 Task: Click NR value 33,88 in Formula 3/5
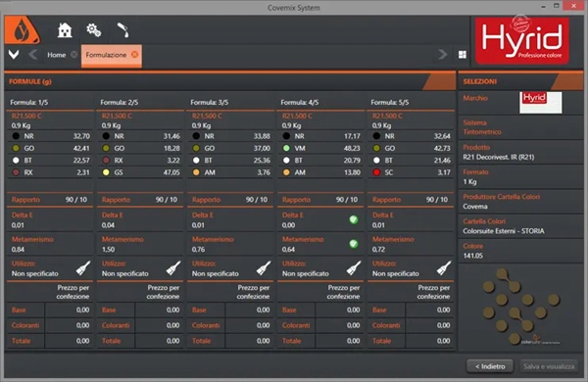click(262, 136)
